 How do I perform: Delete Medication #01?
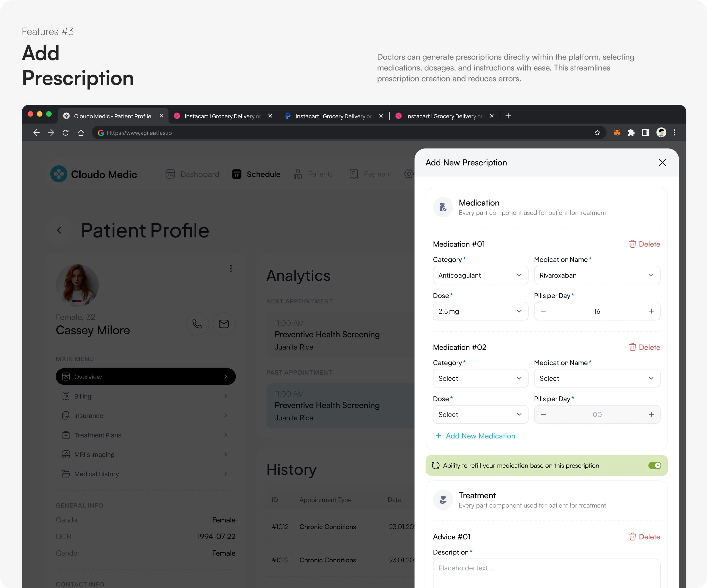point(644,244)
